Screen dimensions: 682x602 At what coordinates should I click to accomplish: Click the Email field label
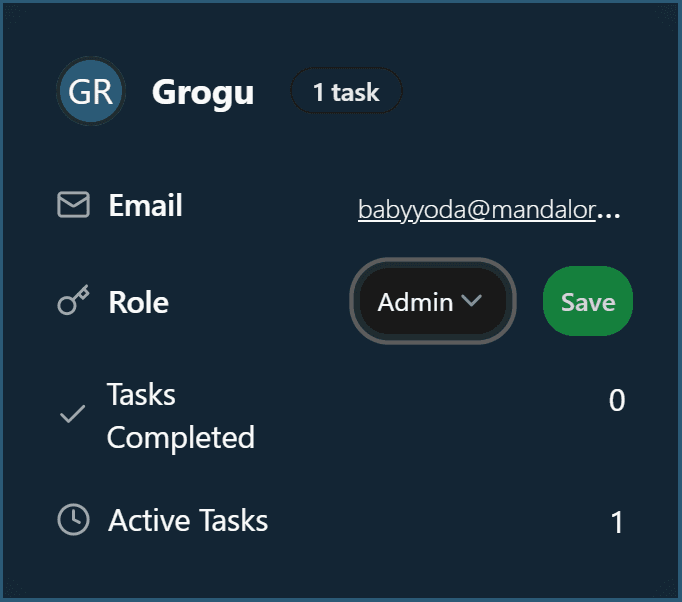click(145, 206)
